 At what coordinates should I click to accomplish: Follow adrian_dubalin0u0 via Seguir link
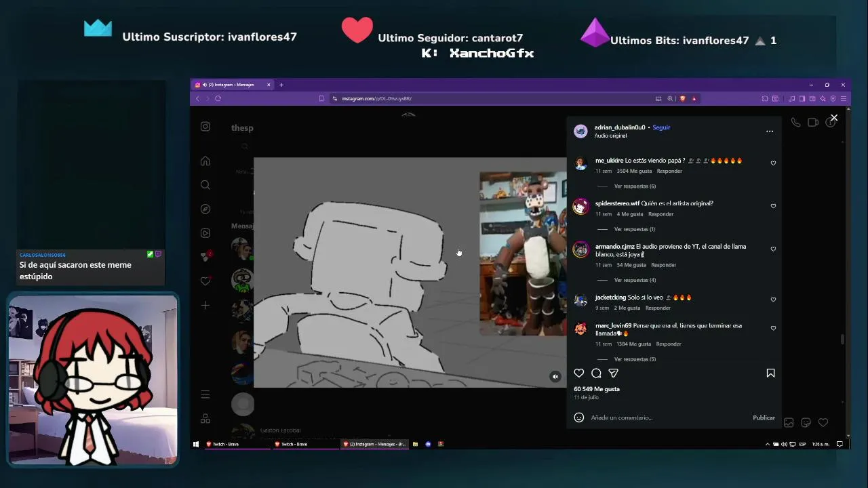point(661,127)
